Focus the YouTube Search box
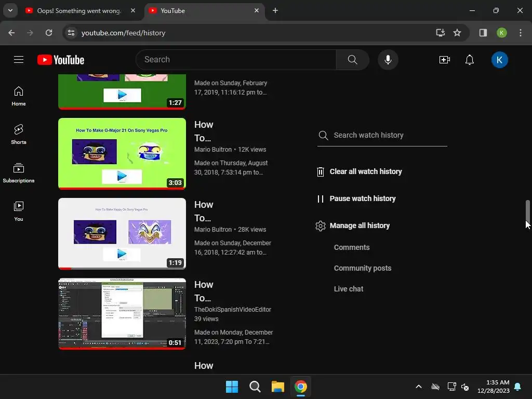532x399 pixels. click(x=236, y=60)
